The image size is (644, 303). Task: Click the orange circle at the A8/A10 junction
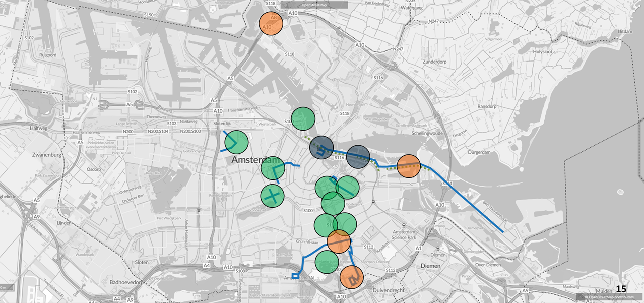click(x=271, y=23)
